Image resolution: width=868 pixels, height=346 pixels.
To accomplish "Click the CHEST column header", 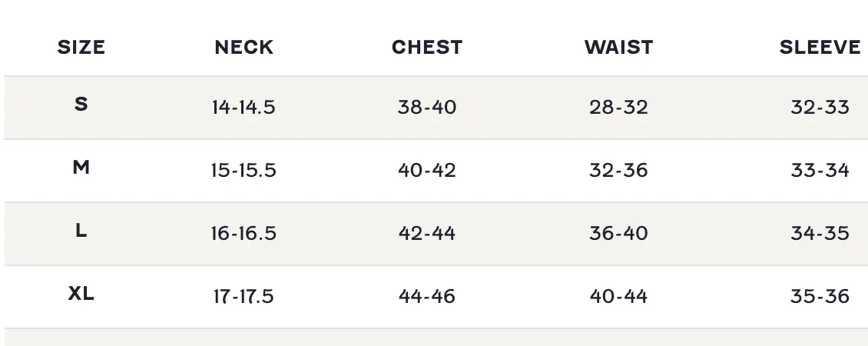I will tap(427, 47).
